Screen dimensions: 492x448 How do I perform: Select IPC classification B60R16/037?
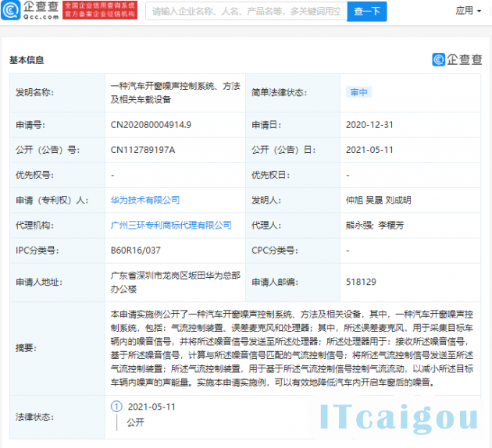[136, 251]
